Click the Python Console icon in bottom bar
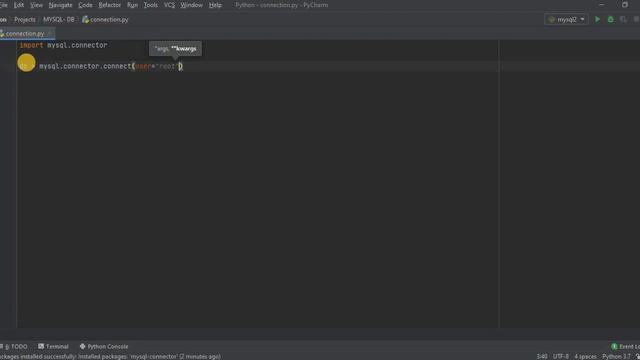 pos(82,347)
